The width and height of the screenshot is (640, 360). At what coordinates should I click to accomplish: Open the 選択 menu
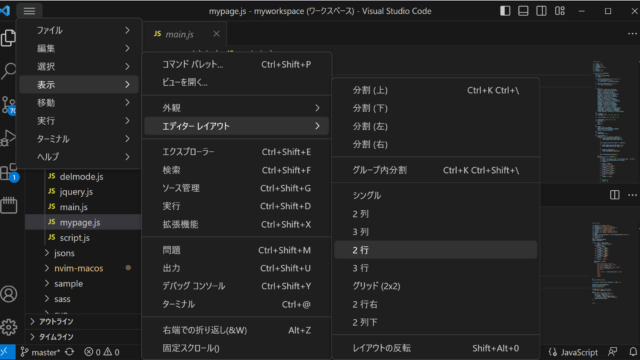[x=79, y=66]
